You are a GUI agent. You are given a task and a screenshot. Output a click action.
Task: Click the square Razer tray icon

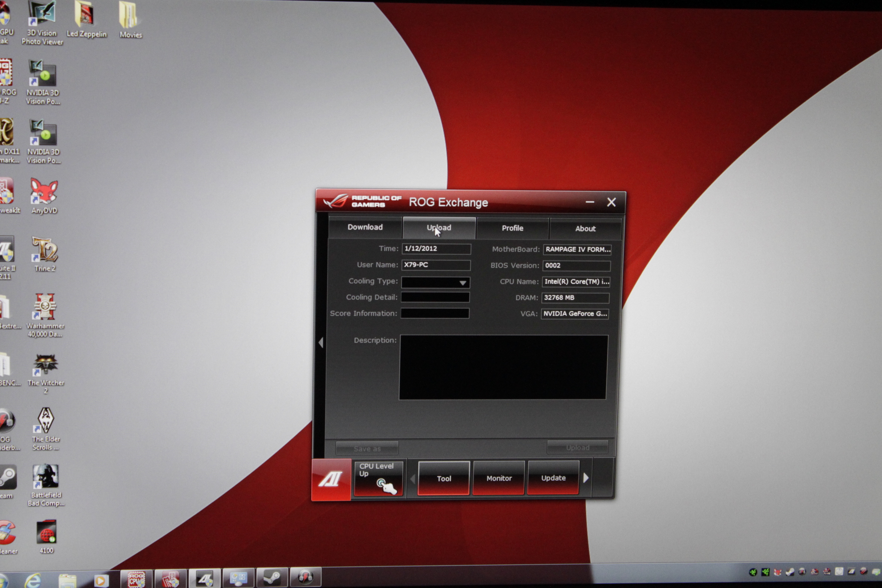click(x=765, y=572)
